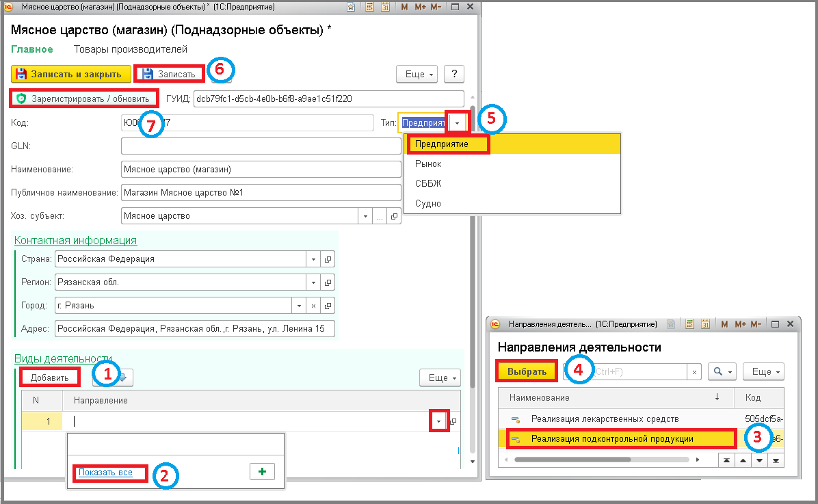This screenshot has width=818, height=504.
Task: Expand the Тип dropdown arrow
Action: click(457, 123)
